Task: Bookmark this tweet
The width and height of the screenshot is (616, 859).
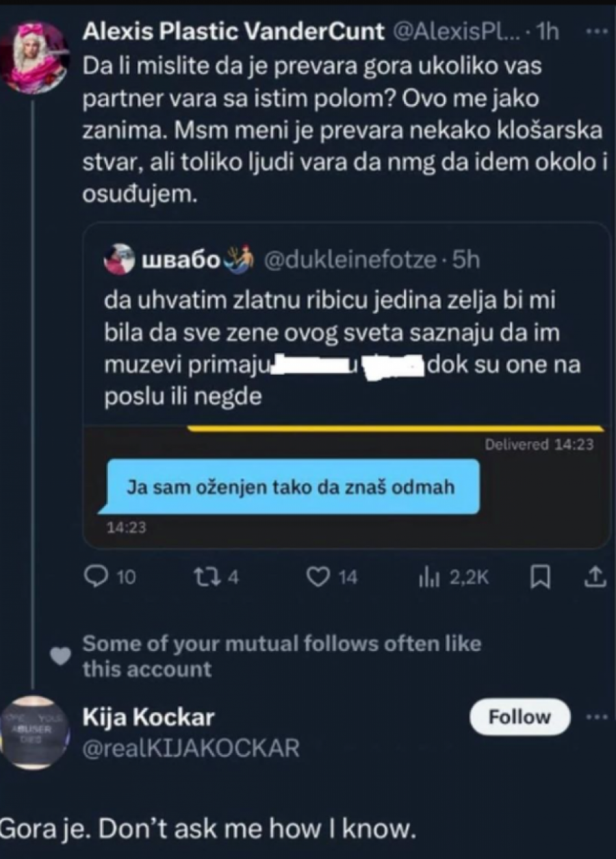Action: coord(541,578)
